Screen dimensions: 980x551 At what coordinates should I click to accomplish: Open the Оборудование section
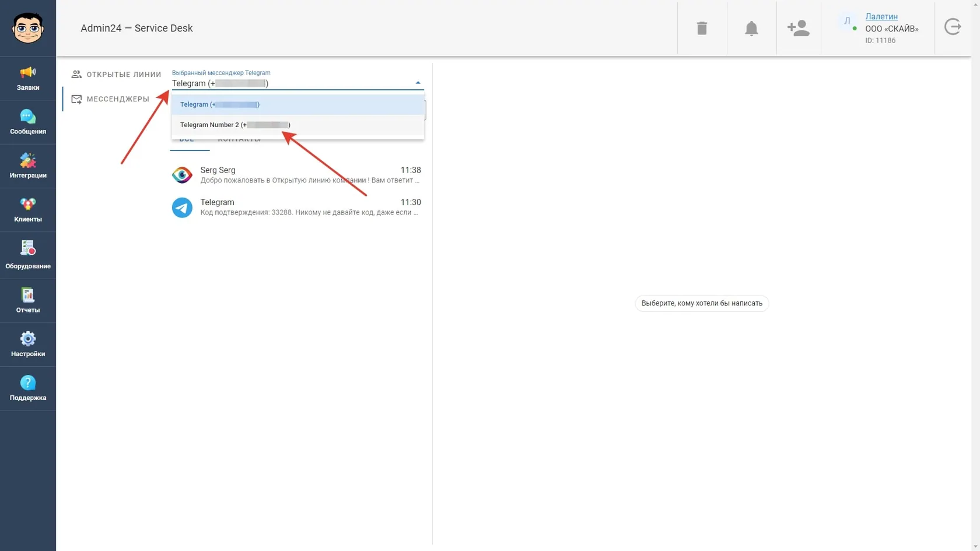pos(28,255)
